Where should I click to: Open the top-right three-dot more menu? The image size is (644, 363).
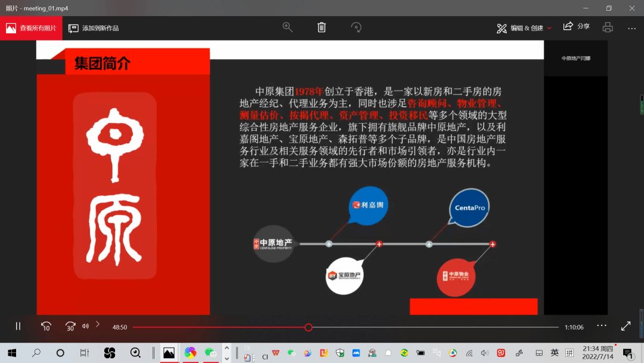coord(631,28)
